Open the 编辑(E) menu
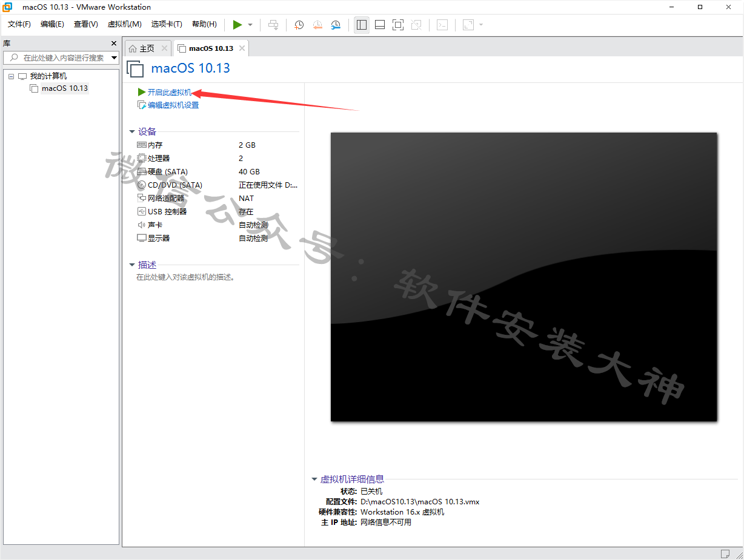744x560 pixels. pyautogui.click(x=52, y=24)
